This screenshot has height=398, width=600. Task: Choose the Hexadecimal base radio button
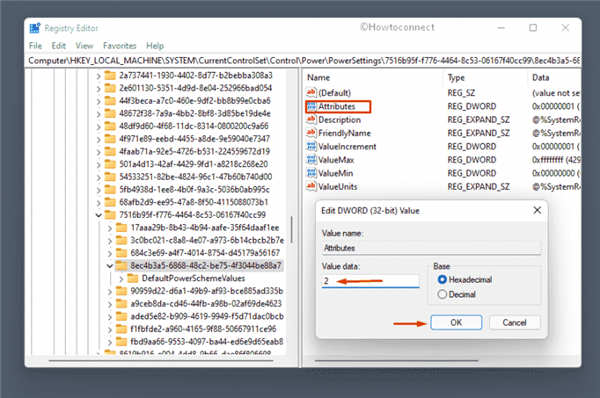tap(442, 280)
